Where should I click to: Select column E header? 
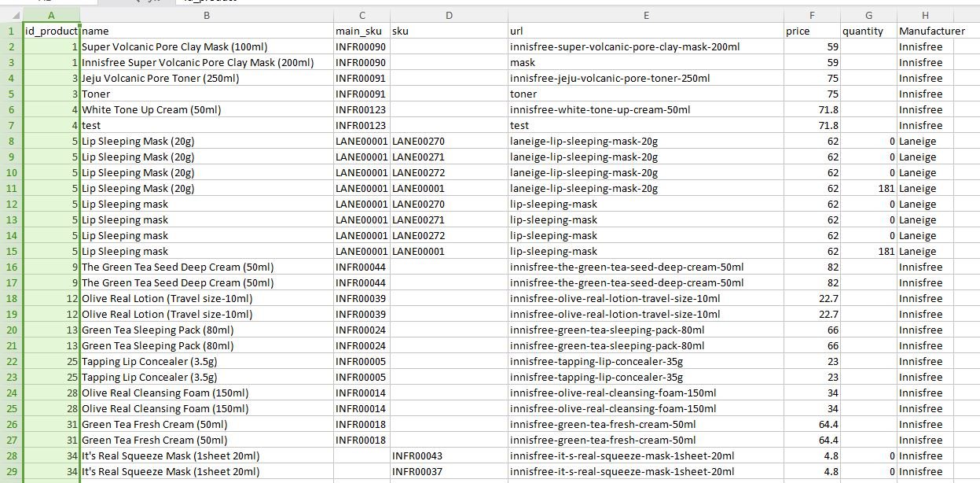click(x=646, y=15)
